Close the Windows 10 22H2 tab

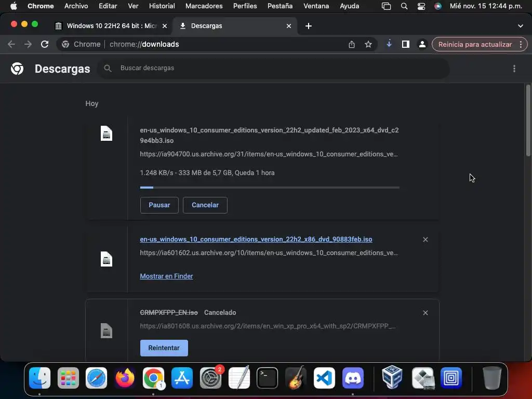click(x=165, y=26)
